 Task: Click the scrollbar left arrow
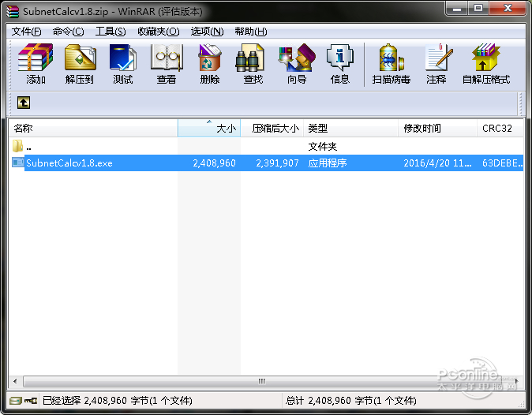(15, 381)
